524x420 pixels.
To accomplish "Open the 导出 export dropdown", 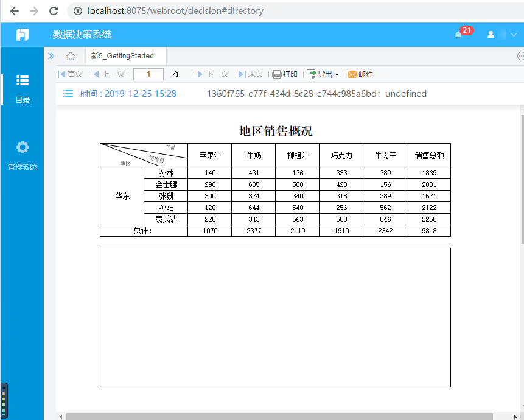I will 323,74.
